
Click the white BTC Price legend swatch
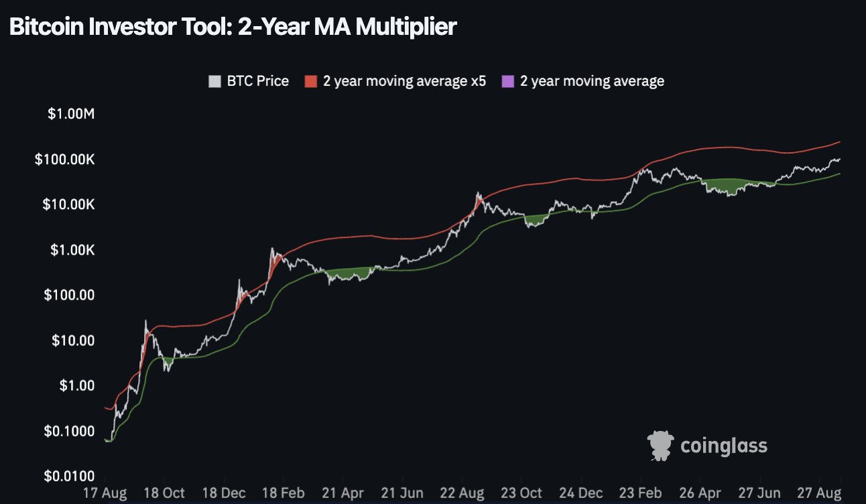click(214, 82)
